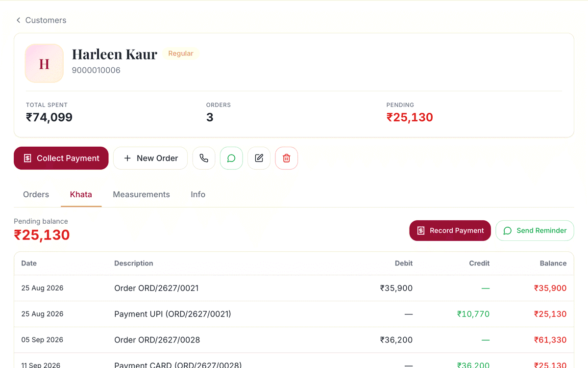
Task: Go back to Customers
Action: pyautogui.click(x=41, y=20)
